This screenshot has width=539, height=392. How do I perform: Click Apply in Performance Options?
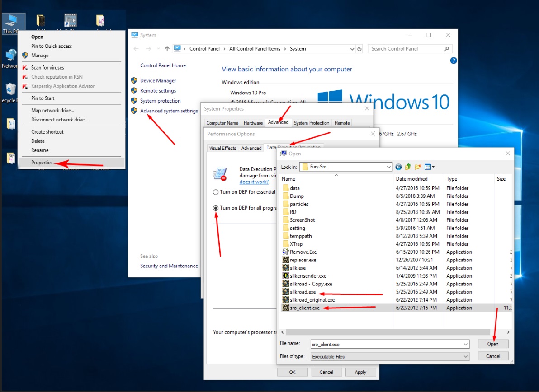click(360, 372)
